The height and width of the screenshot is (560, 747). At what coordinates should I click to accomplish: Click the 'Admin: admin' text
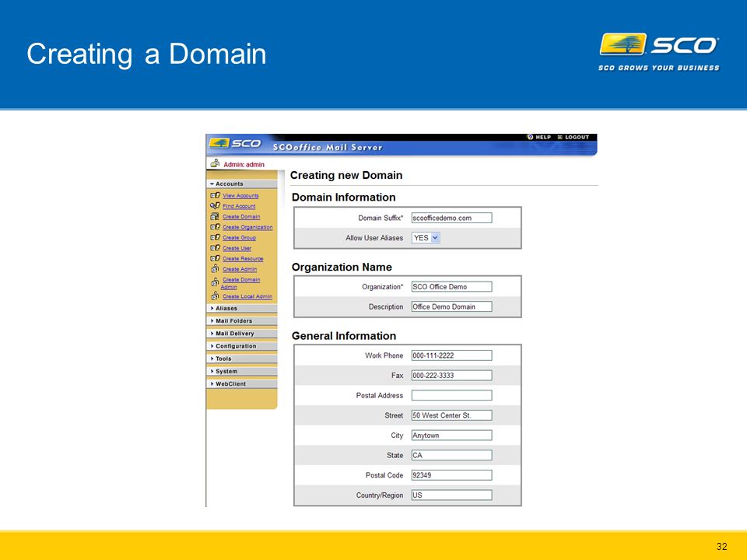pyautogui.click(x=244, y=164)
